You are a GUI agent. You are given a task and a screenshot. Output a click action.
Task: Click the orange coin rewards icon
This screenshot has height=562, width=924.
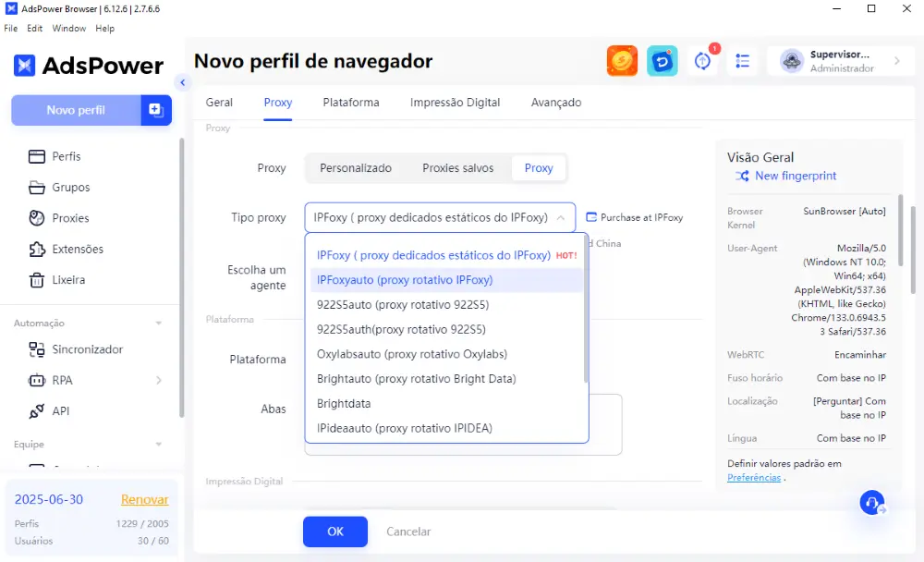622,61
